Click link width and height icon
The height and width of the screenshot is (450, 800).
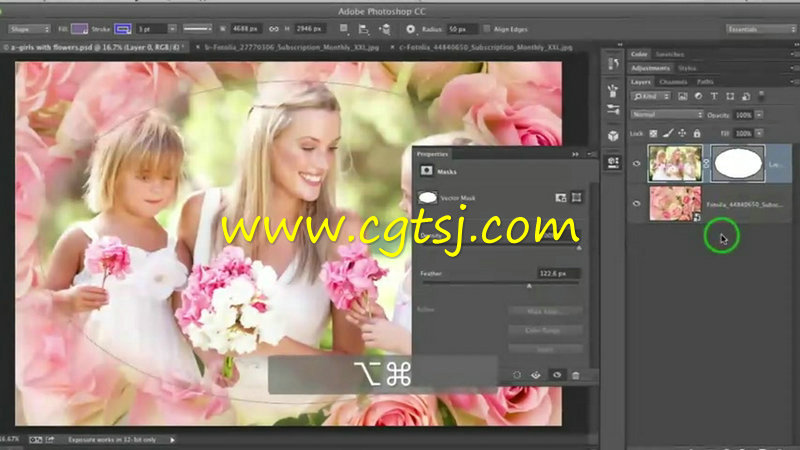coord(274,29)
